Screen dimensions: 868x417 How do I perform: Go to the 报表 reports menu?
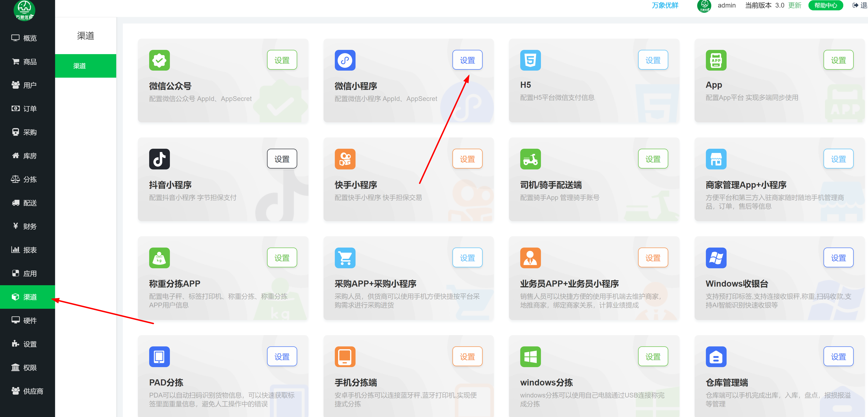pyautogui.click(x=27, y=250)
